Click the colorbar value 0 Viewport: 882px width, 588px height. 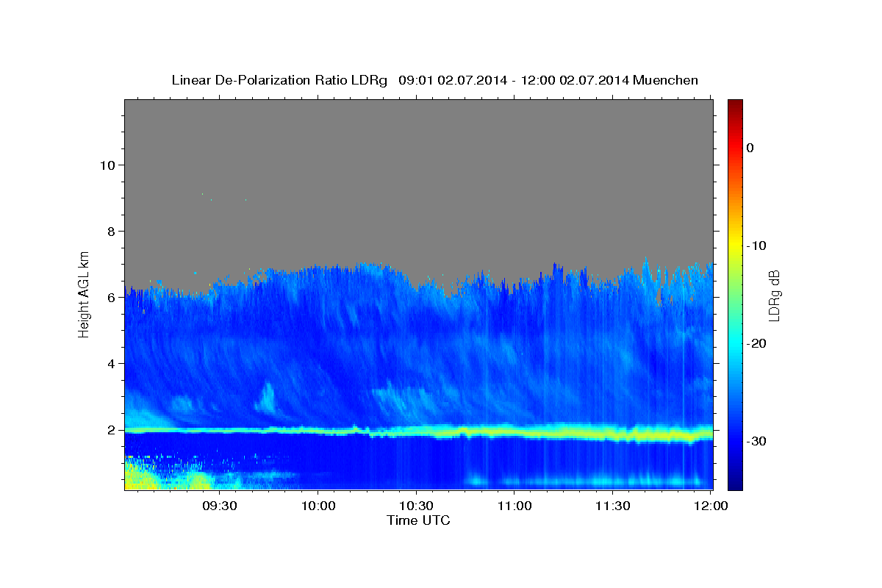[750, 148]
